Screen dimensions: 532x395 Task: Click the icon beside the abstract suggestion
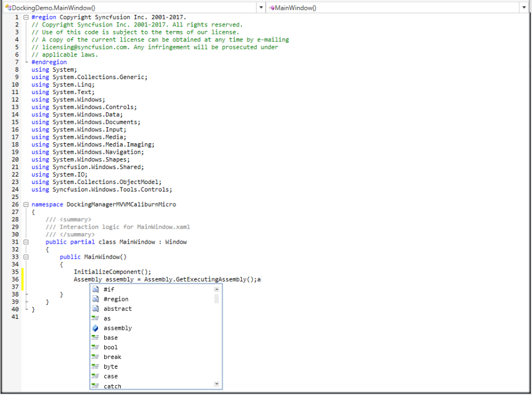[x=96, y=309]
